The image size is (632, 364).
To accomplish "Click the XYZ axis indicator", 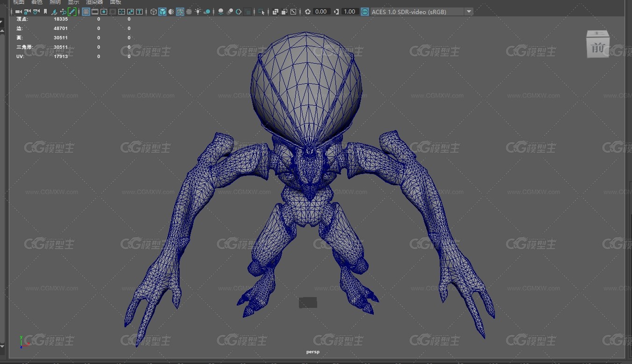I will tap(24, 342).
